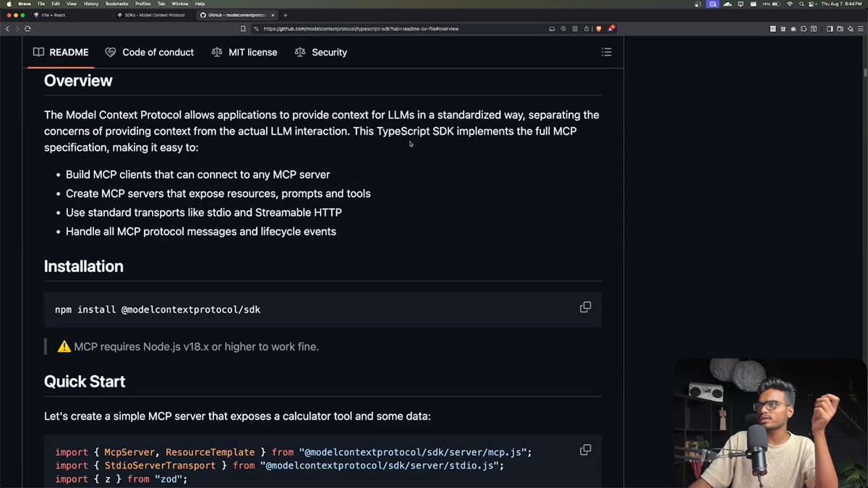Viewport: 868px width, 488px height.
Task: Click the page vertical scrollbar
Action: (864, 72)
